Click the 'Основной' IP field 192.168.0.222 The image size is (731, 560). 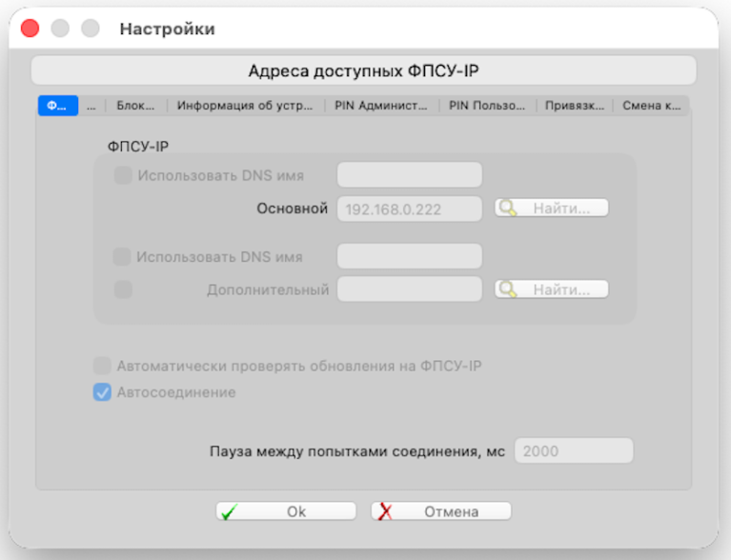(409, 209)
